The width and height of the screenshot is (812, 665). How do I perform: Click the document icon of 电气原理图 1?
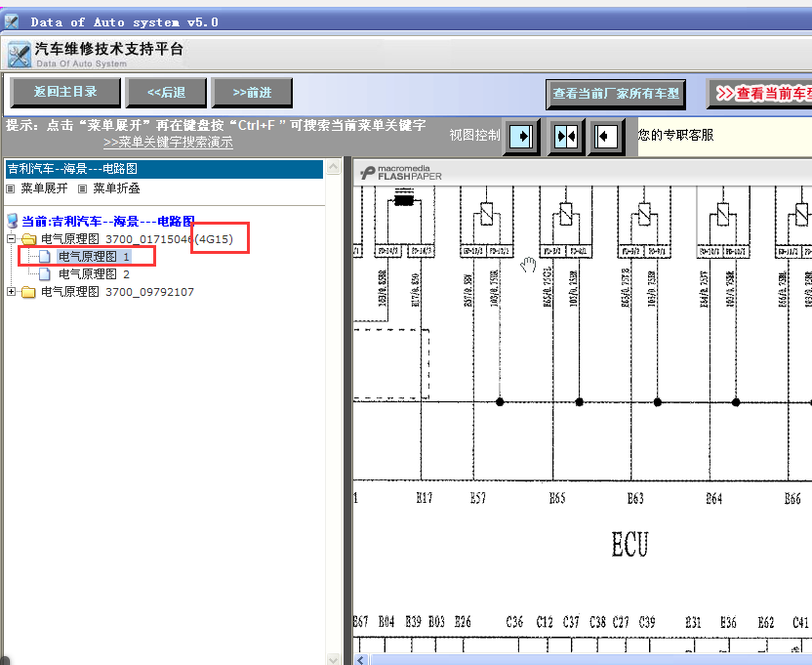click(x=45, y=257)
